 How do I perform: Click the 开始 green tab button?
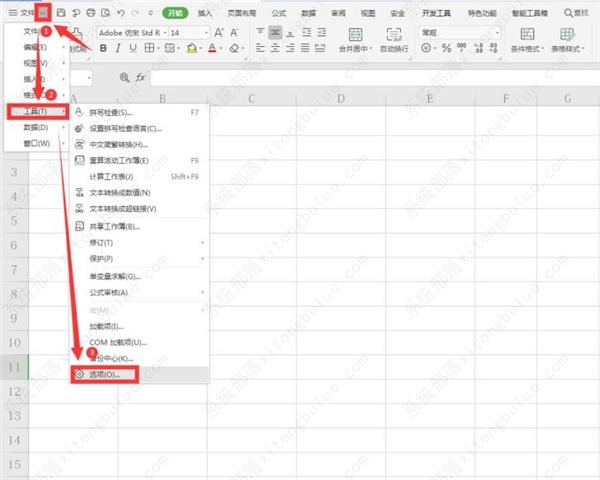click(175, 12)
